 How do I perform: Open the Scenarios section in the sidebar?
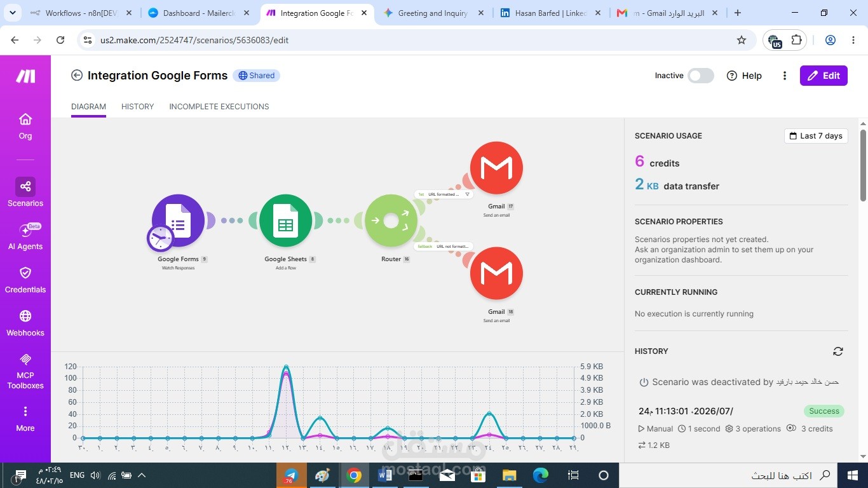click(x=25, y=193)
